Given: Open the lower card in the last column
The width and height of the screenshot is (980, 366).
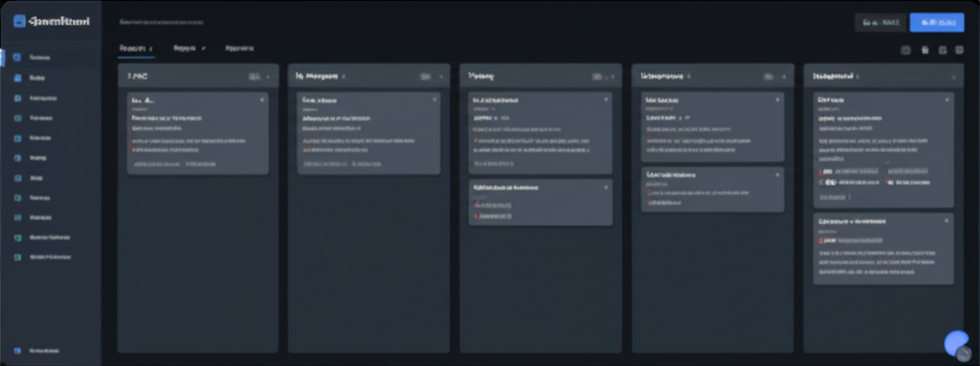Looking at the screenshot, I should tap(883, 249).
